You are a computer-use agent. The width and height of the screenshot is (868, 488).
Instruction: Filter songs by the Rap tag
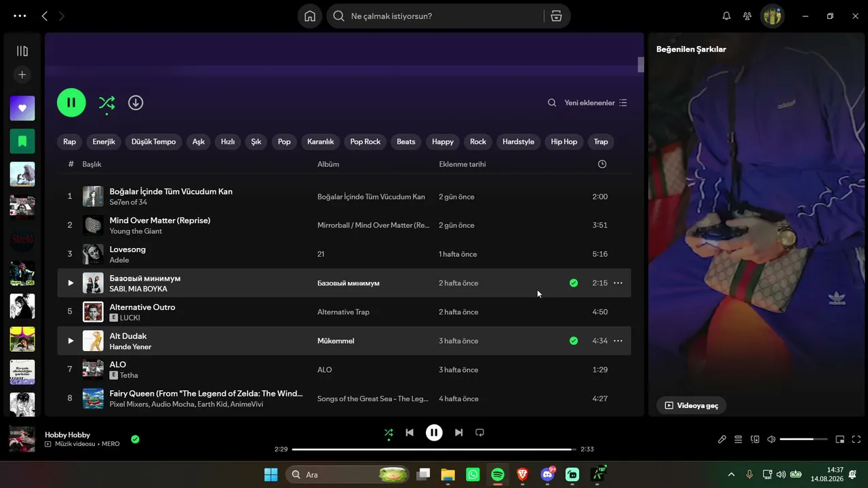[x=70, y=142]
